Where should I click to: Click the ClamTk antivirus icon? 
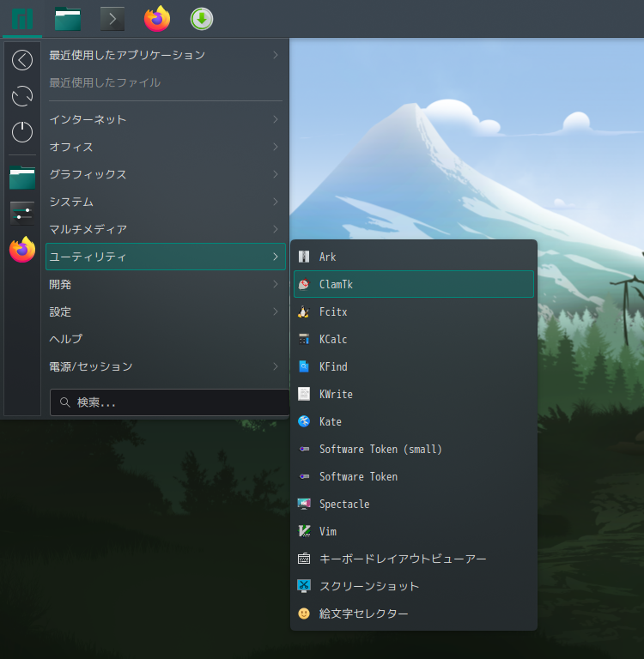click(x=304, y=284)
